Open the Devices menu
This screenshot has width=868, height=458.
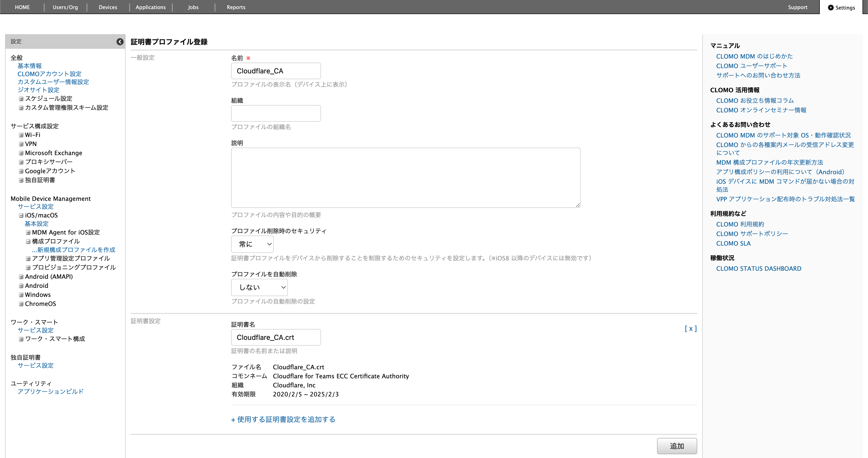tap(108, 7)
